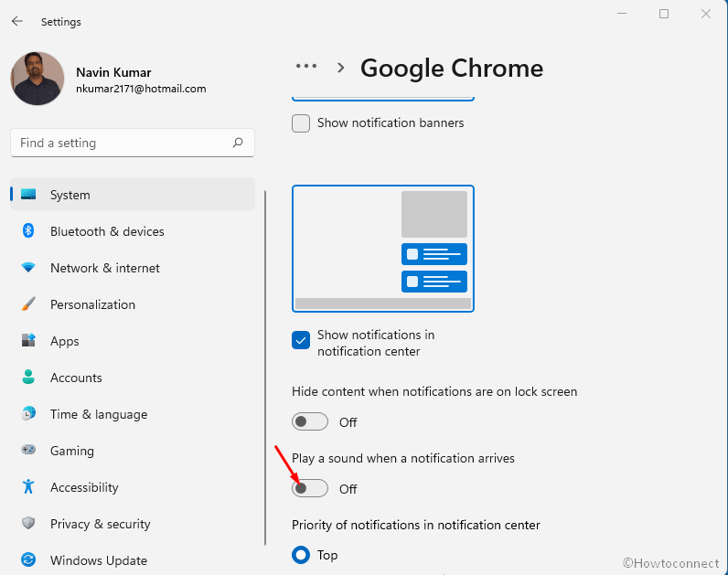728x575 pixels.
Task: Click the System monitor icon
Action: click(x=28, y=194)
